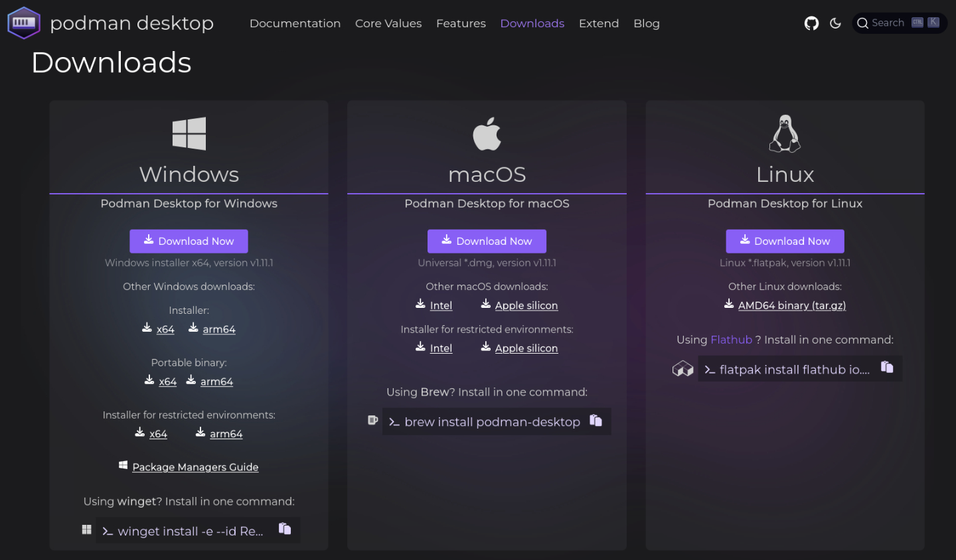The image size is (956, 560).
Task: Click 'Windows installer x64, version v1.11.1' text
Action: (189, 263)
